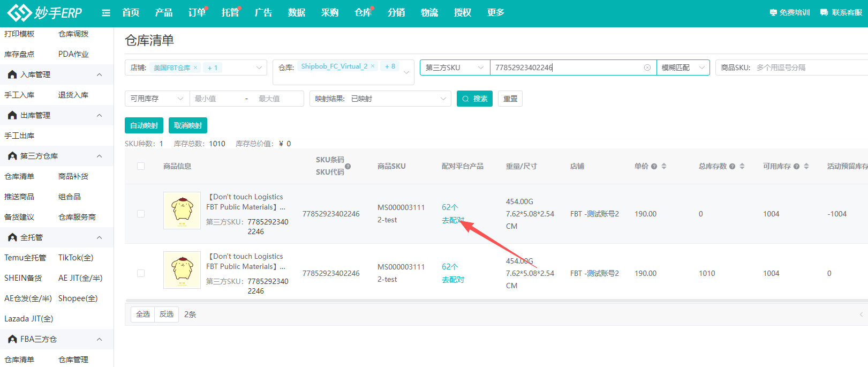The width and height of the screenshot is (868, 367).
Task: Click the 妙手ERP logo
Action: [x=44, y=13]
